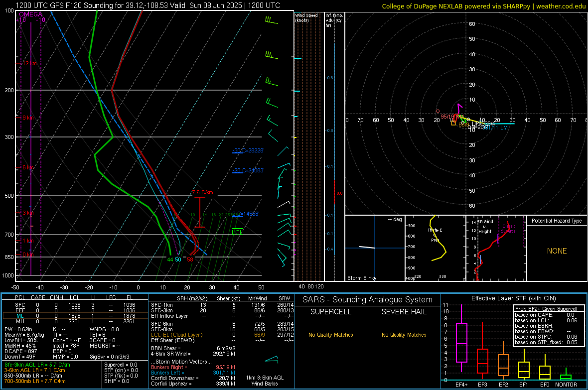The height and width of the screenshot is (390, 588).
Task: Select the SUPERCELL column heading
Action: pos(331,312)
